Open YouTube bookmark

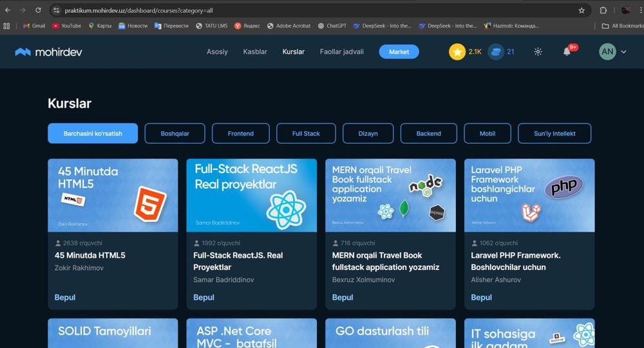(x=66, y=26)
